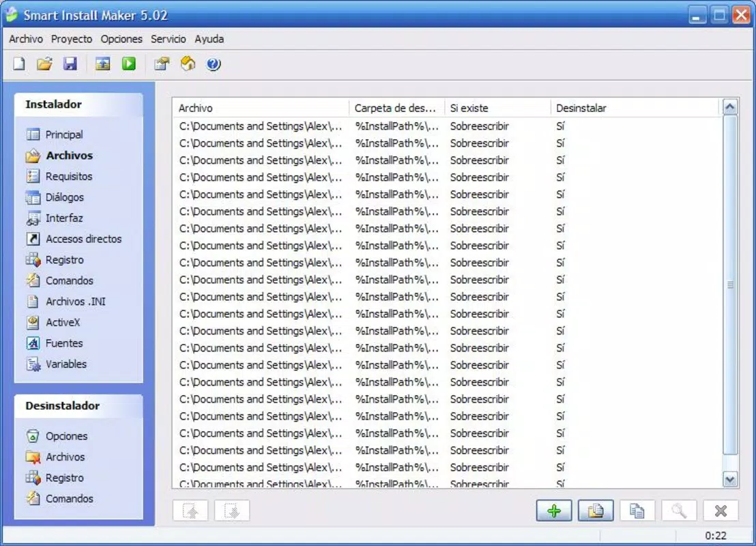Sort by the Carpeta de des... column header

tap(397, 108)
